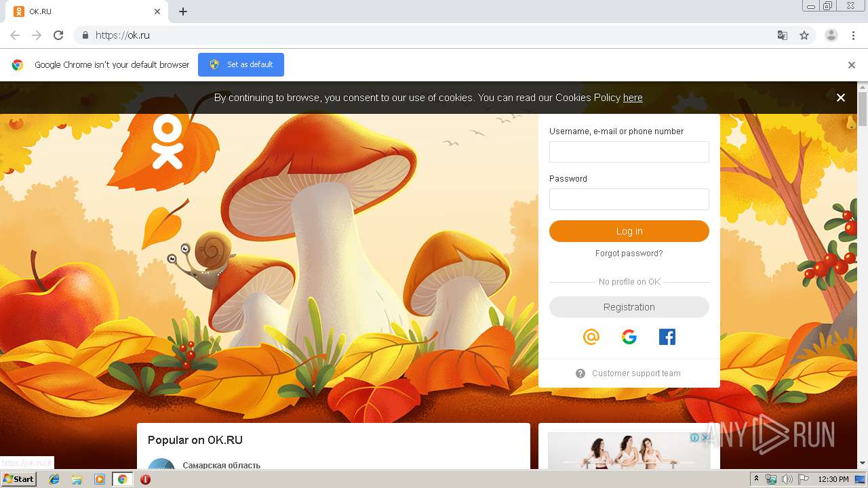This screenshot has width=868, height=488.
Task: Dismiss the cookies consent banner
Action: point(841,98)
